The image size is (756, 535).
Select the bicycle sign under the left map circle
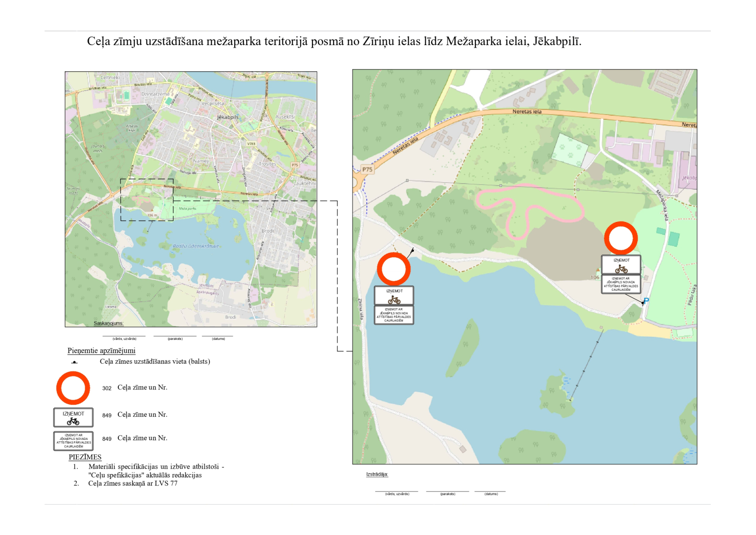[x=394, y=296]
